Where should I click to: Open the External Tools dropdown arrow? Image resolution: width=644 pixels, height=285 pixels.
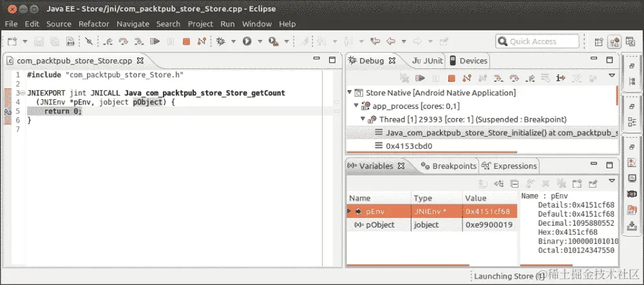pyautogui.click(x=287, y=41)
